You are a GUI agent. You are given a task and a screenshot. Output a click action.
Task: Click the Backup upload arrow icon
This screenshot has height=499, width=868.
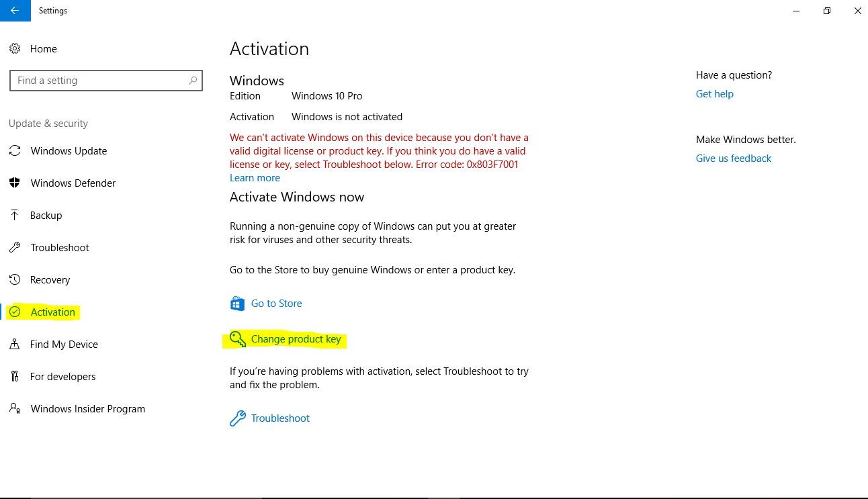click(x=15, y=215)
